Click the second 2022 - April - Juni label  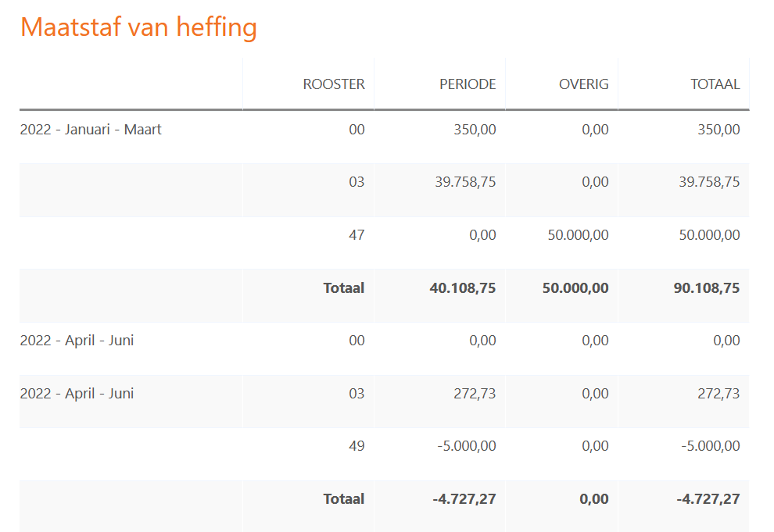[x=77, y=394]
